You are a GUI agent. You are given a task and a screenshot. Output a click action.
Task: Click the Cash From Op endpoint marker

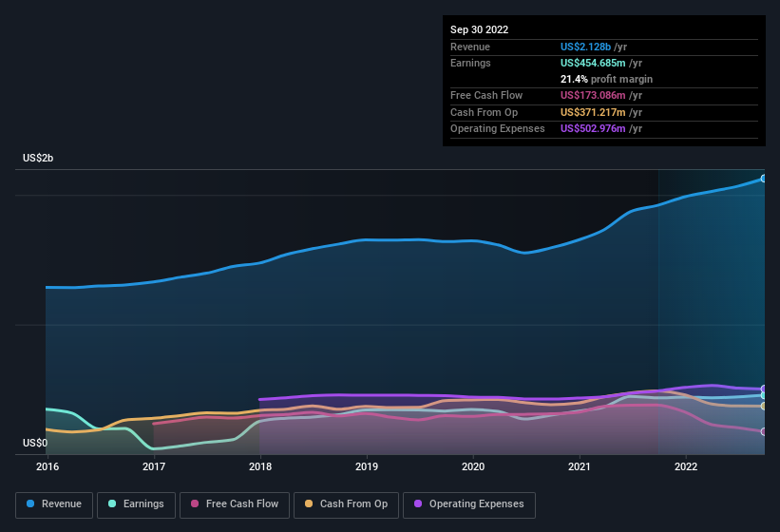tap(764, 407)
